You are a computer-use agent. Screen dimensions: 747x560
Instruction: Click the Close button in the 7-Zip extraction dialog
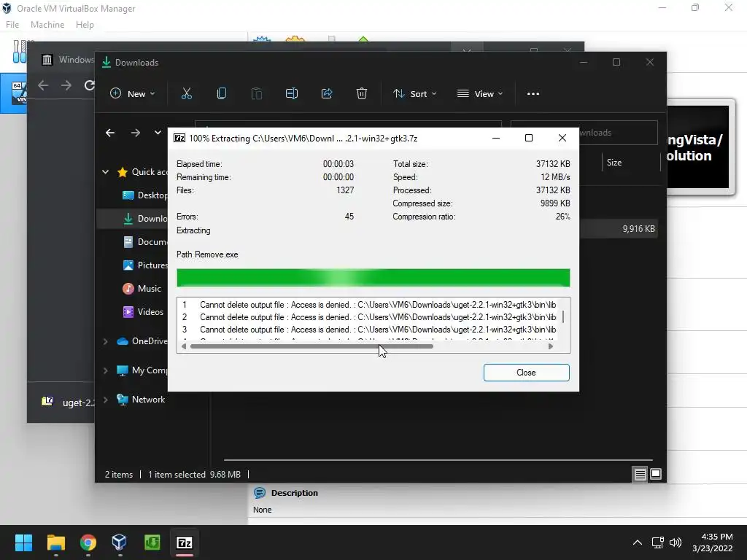(526, 373)
